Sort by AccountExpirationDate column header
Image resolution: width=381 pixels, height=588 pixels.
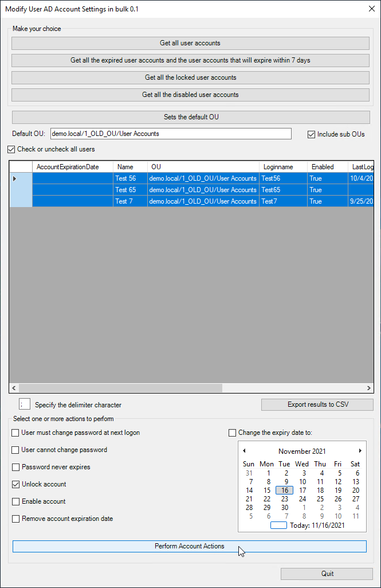[x=68, y=167]
